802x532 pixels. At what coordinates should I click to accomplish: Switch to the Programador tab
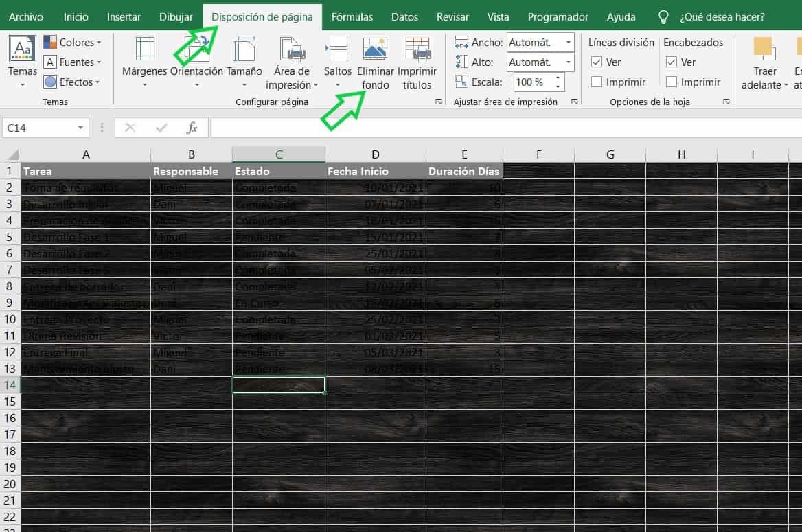tap(558, 17)
